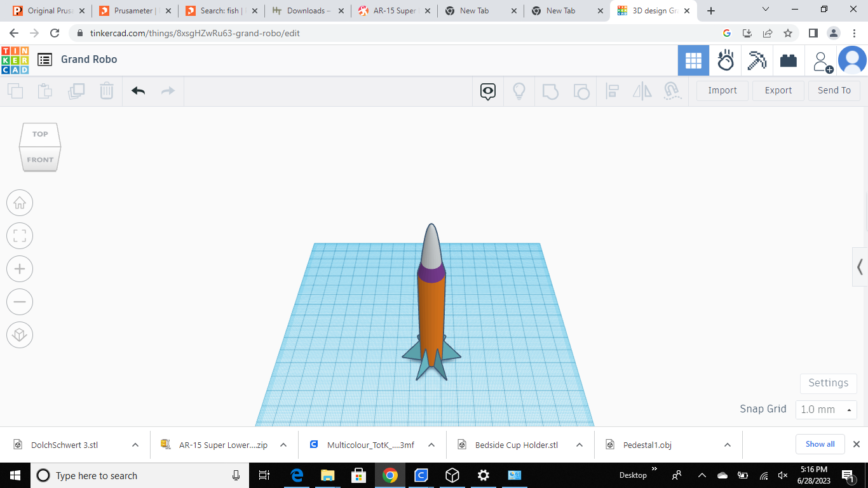Screen dimensions: 868x488
Task: Select the Mirror (flip) tool
Action: (642, 91)
